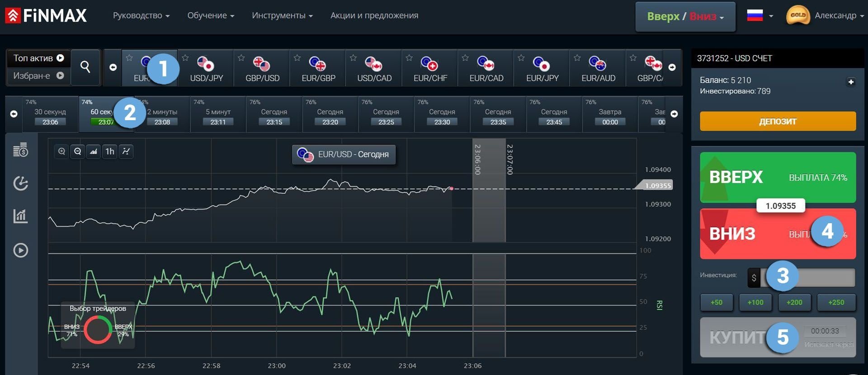868x375 pixels.
Task: Zoom out of the chart
Action: pos(77,151)
